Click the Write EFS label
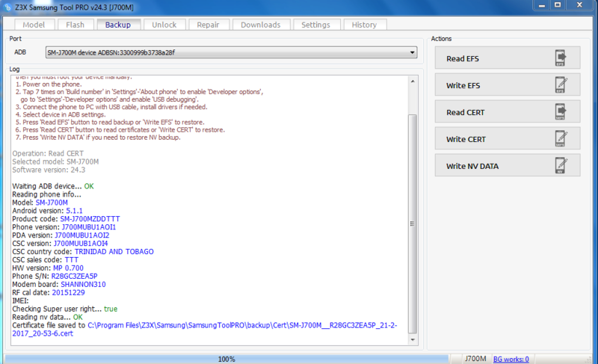This screenshot has width=598, height=364. tap(463, 86)
